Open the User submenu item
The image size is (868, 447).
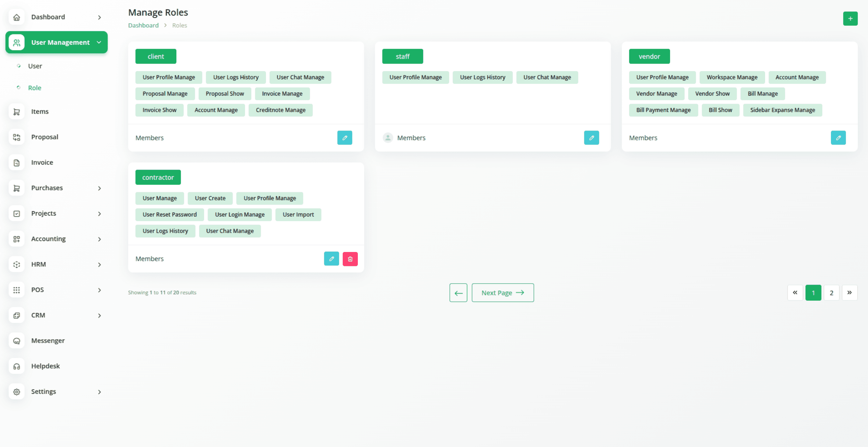35,66
